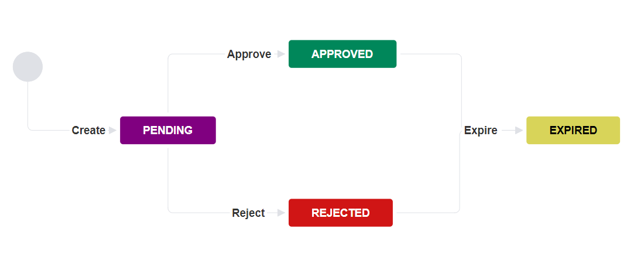Select the green APPROVED status
Image resolution: width=644 pixels, height=276 pixels.
pyautogui.click(x=342, y=54)
